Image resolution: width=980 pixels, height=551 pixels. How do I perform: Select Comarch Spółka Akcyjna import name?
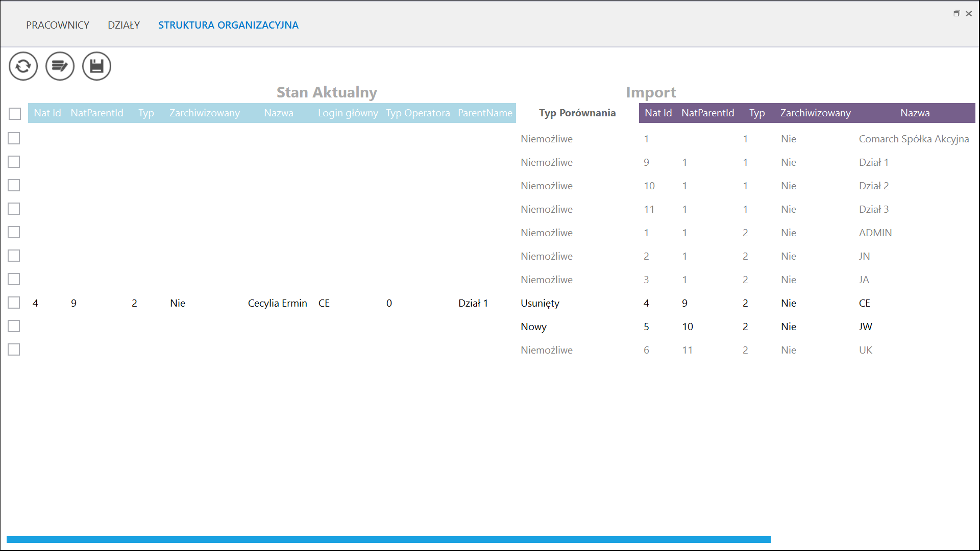[x=914, y=139]
